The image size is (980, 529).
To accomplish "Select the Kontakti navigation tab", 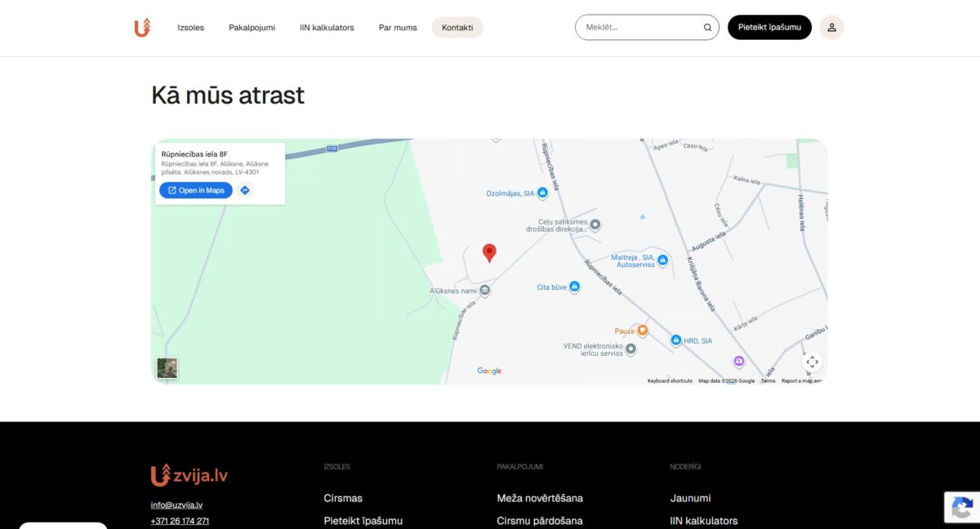I will (x=457, y=28).
